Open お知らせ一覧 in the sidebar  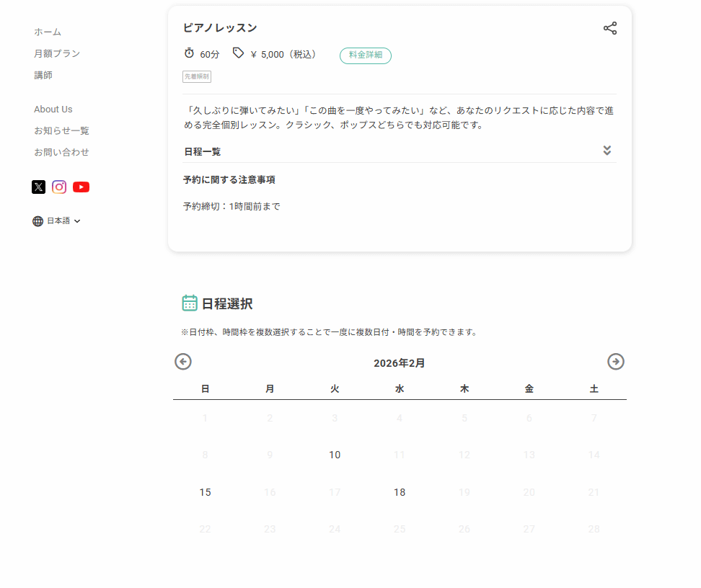coord(62,130)
